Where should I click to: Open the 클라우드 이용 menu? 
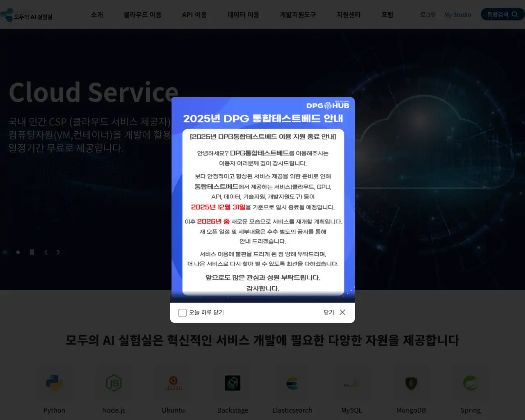(142, 14)
